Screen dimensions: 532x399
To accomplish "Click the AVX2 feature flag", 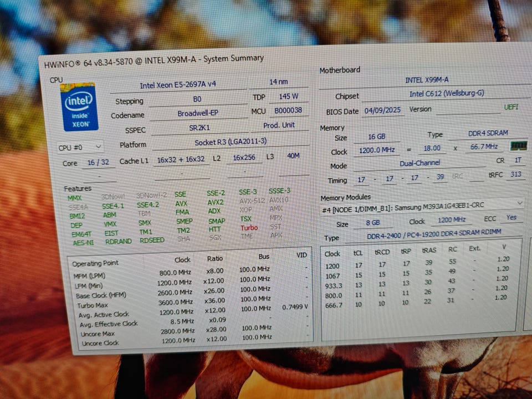I will pos(216,202).
